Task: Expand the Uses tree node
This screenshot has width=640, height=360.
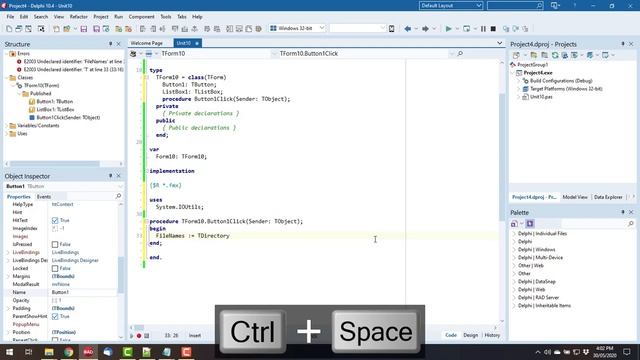Action: coord(7,133)
